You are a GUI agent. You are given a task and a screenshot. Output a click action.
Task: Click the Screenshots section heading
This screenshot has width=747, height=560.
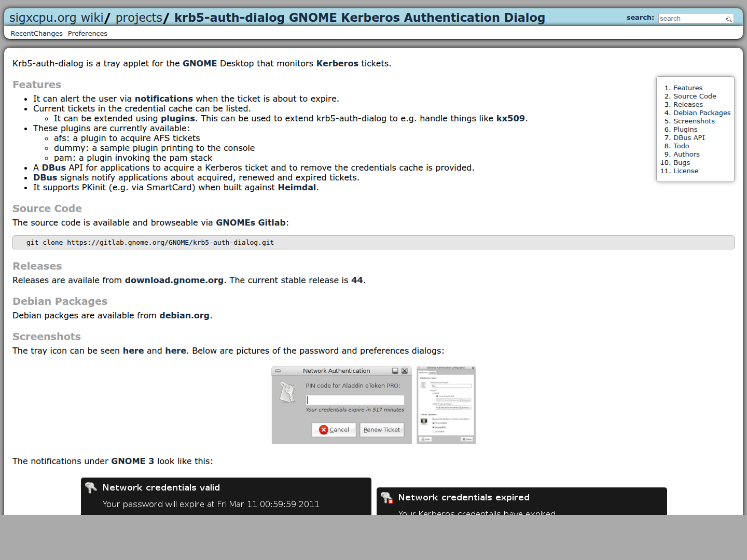(x=47, y=337)
